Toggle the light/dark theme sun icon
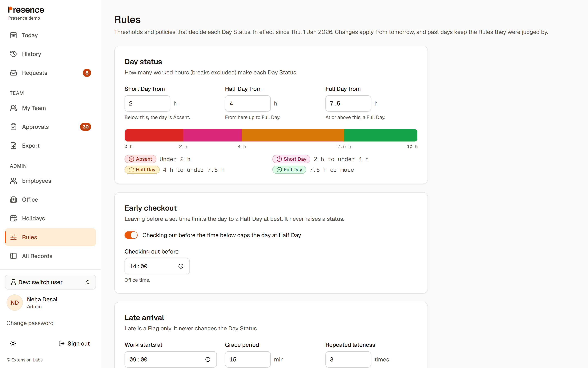Screen dimensions: 588x368 [x=13, y=343]
